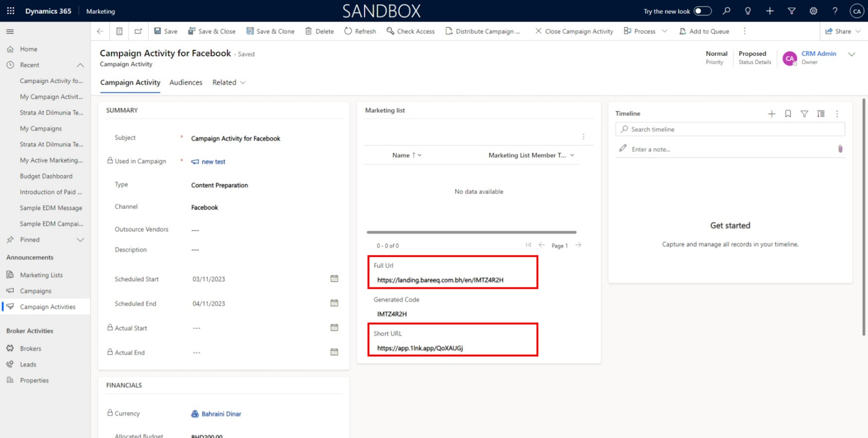Open Marketing List Member Type column dropdown
This screenshot has width=868, height=438.
(x=572, y=155)
